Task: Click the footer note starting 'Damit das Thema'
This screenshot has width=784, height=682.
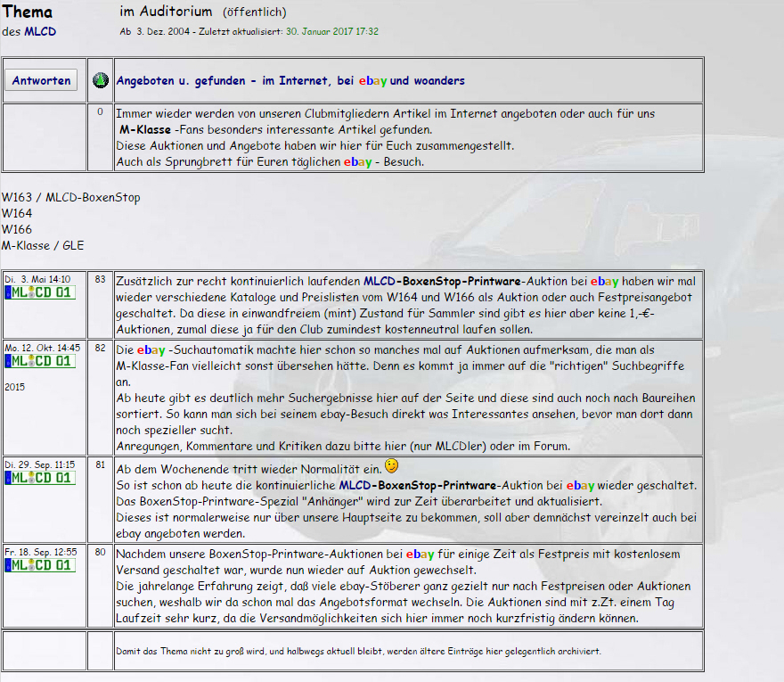Action: click(358, 651)
